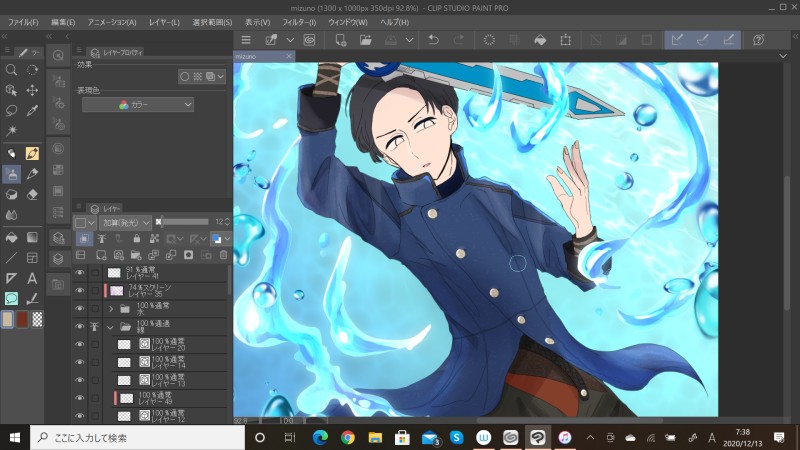
Task: Tick the checkbox beside レイヤー 14
Action: click(95, 362)
